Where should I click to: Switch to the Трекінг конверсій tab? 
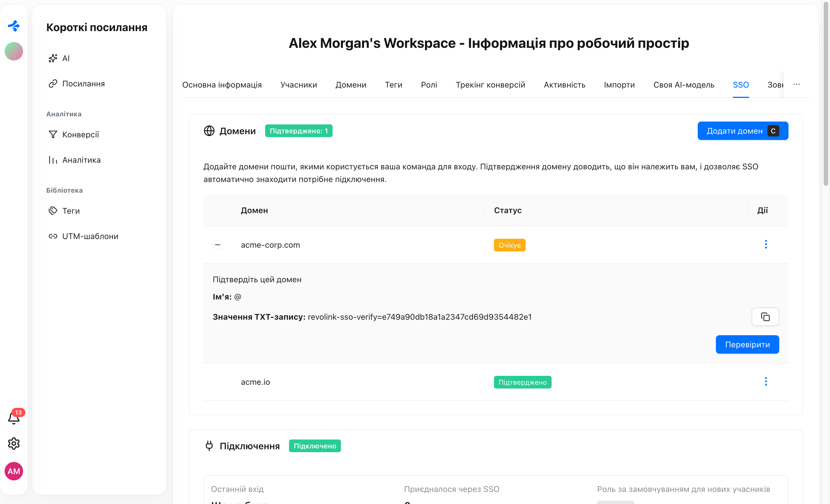coord(490,85)
